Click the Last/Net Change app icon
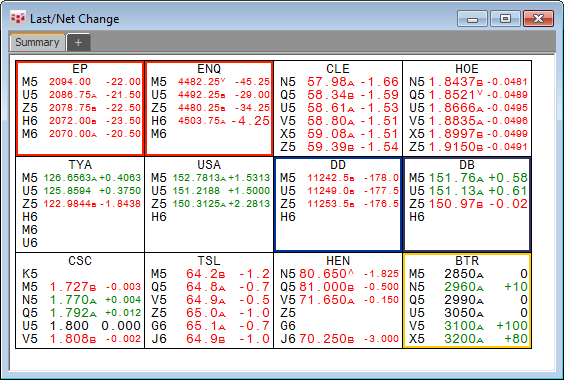The width and height of the screenshot is (564, 380). pyautogui.click(x=18, y=18)
